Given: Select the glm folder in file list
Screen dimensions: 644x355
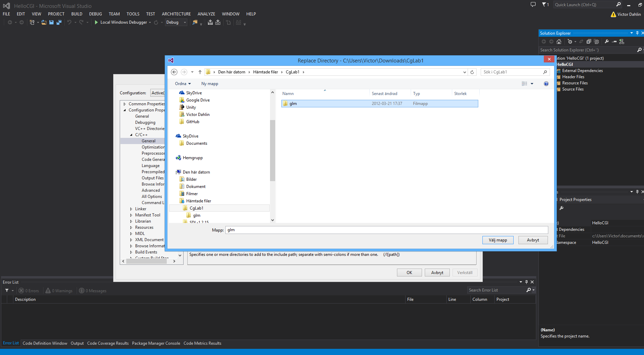Looking at the screenshot, I should [379, 104].
